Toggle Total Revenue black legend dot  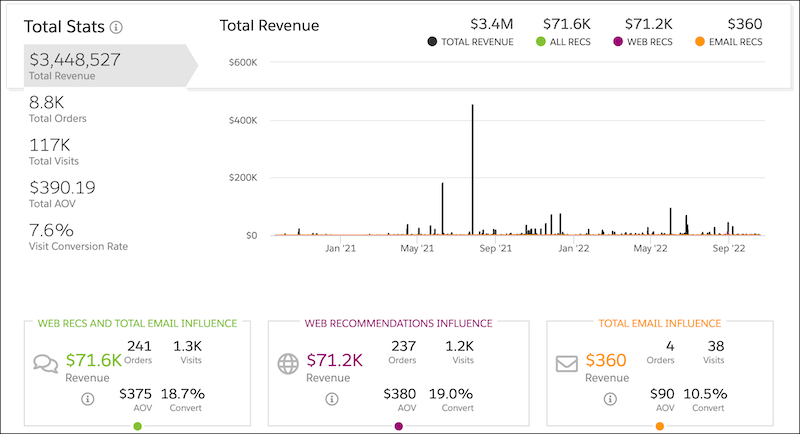point(432,42)
